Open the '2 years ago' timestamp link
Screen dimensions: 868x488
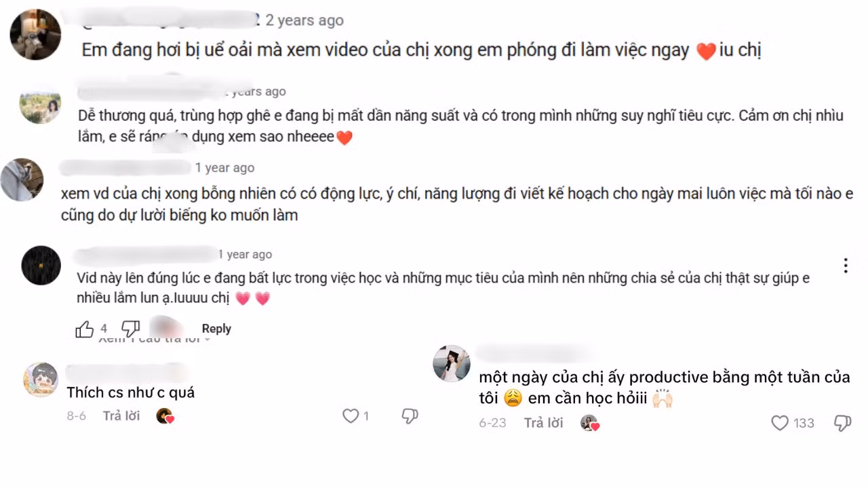[304, 20]
